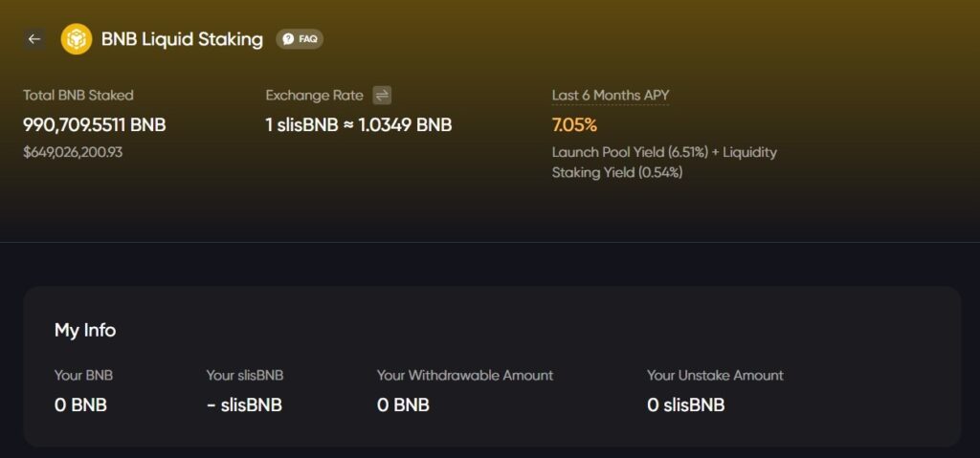This screenshot has width=980, height=458.
Task: Click the Total BNB Staked label
Action: click(78, 96)
